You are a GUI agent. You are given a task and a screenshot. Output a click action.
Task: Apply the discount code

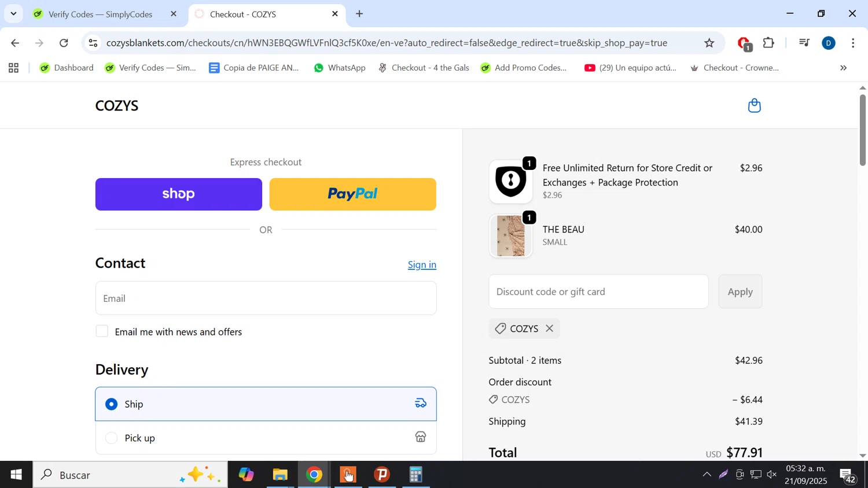point(740,291)
